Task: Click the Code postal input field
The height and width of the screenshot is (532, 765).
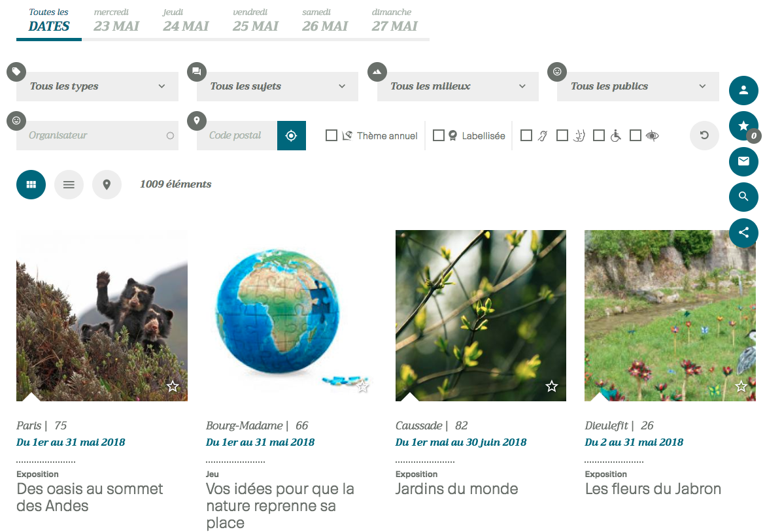Action: (x=237, y=135)
